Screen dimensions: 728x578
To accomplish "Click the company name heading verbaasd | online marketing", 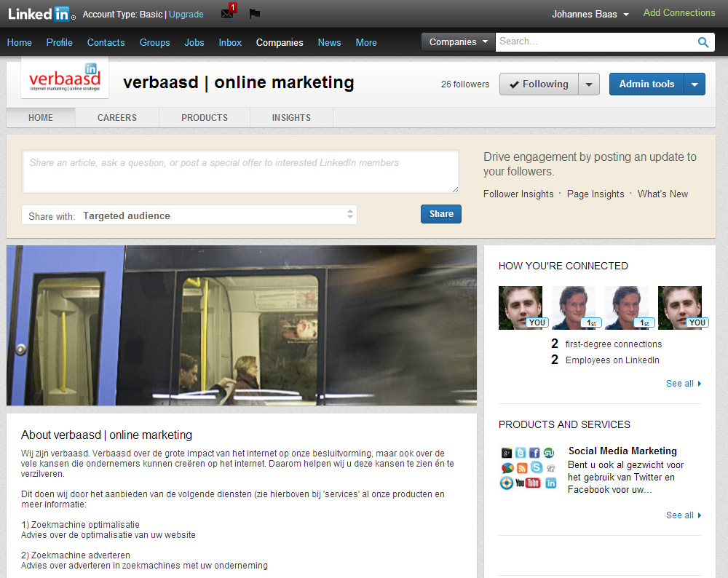I will click(239, 83).
